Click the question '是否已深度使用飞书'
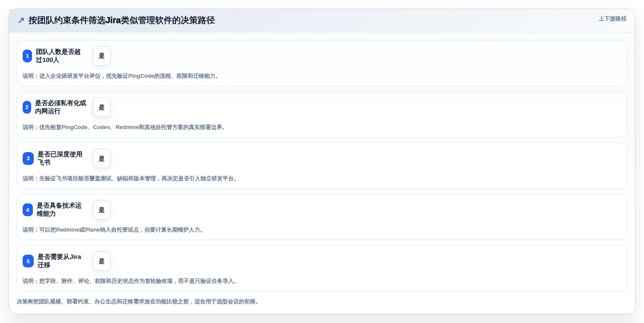Image resolution: width=644 pixels, height=323 pixels. pyautogui.click(x=60, y=159)
